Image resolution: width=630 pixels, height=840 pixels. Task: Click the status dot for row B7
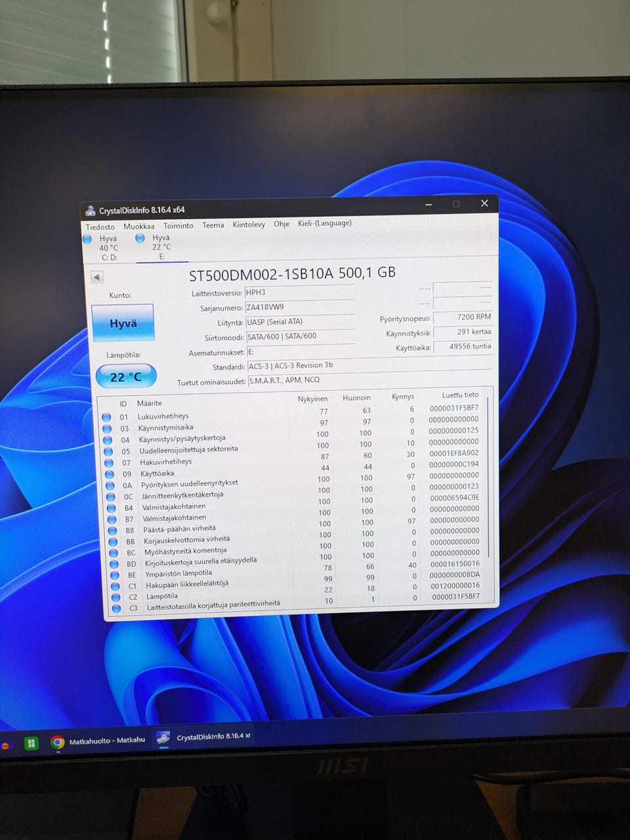[x=112, y=519]
